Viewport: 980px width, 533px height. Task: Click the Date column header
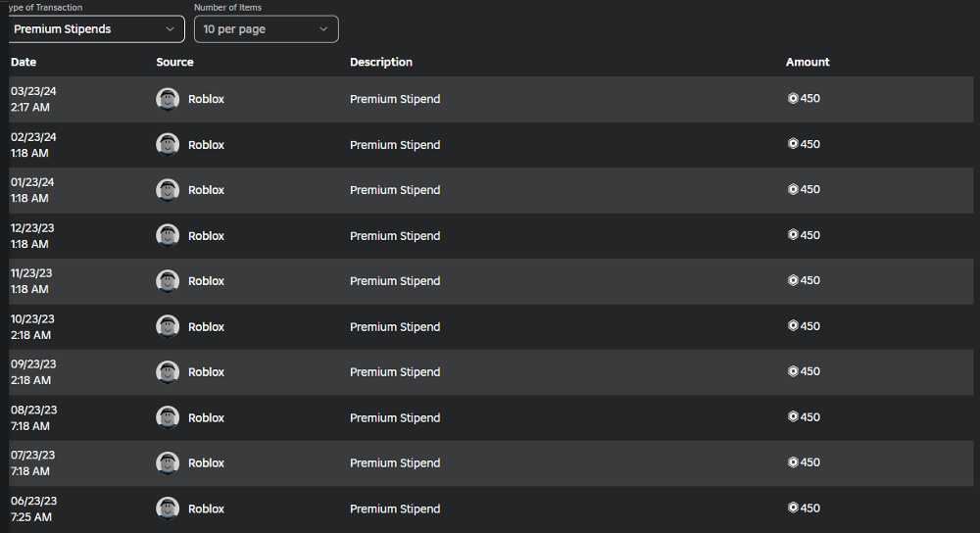click(x=24, y=62)
